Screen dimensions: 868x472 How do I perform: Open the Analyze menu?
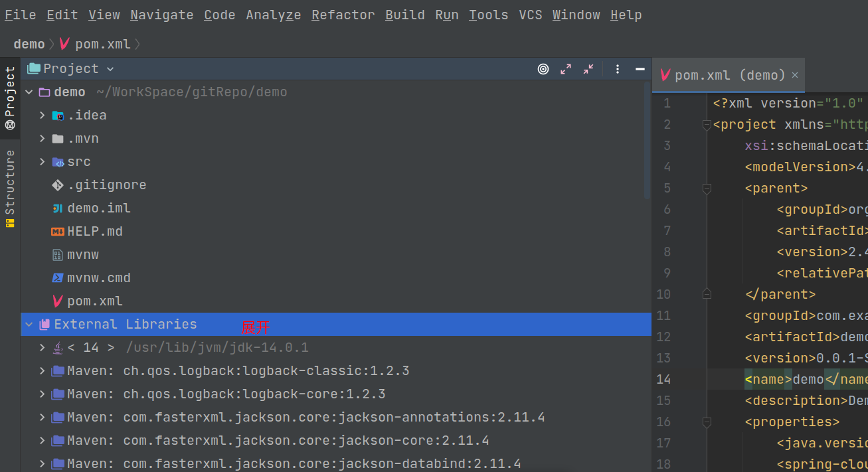pos(273,15)
